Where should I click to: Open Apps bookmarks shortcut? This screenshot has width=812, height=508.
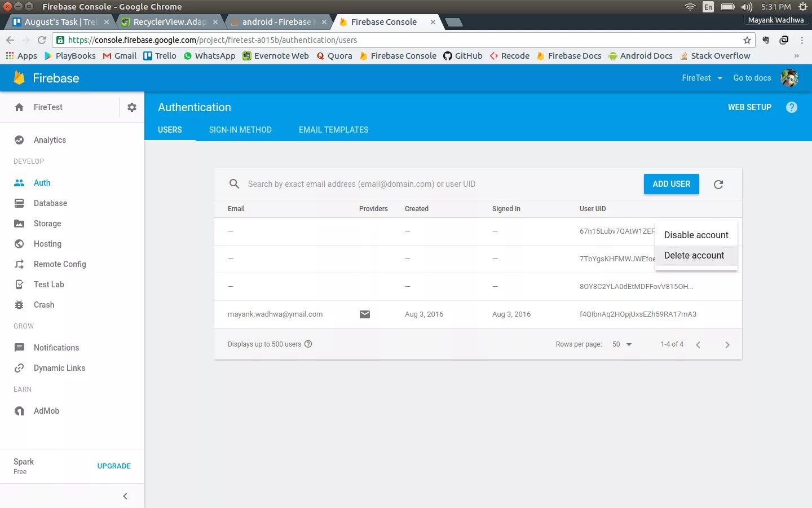21,56
